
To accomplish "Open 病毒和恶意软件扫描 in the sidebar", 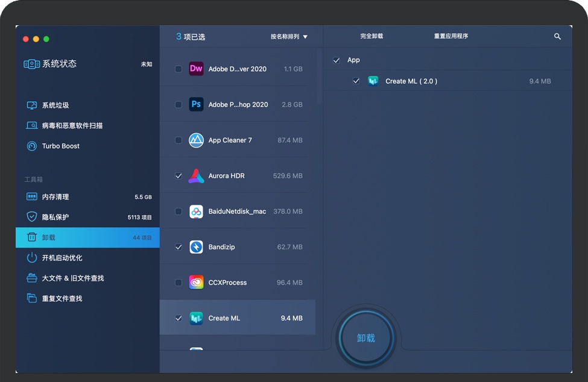I will [88, 125].
